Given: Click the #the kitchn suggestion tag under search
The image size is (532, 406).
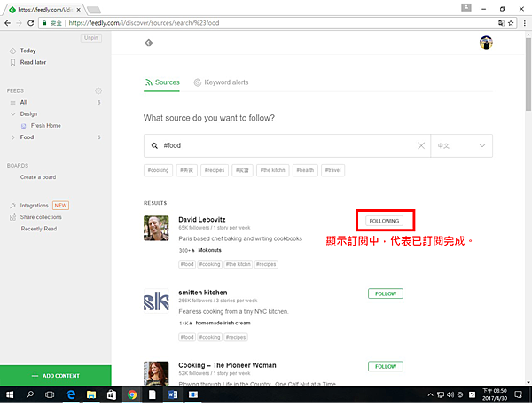Looking at the screenshot, I should pos(273,170).
